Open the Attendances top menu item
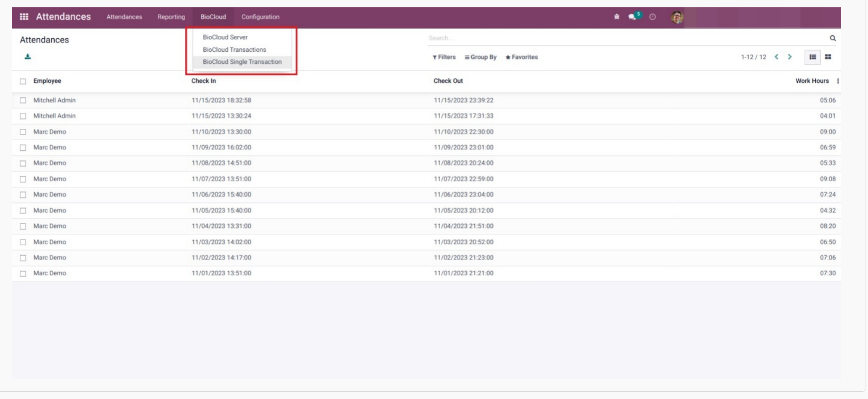This screenshot has height=399, width=868. click(124, 17)
